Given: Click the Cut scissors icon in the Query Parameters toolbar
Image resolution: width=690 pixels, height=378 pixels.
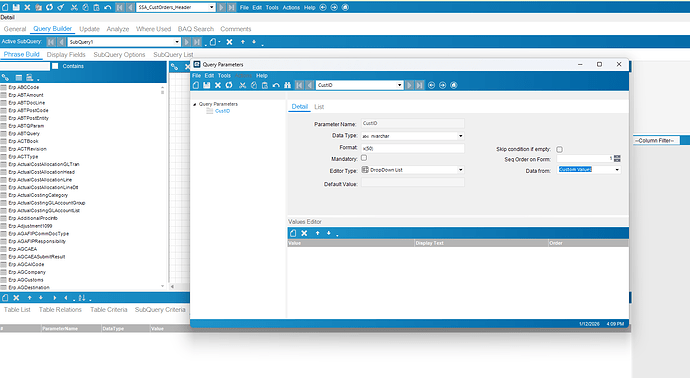Looking at the screenshot, I should click(x=242, y=85).
